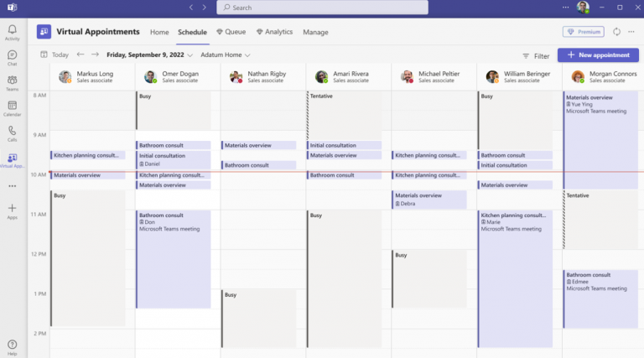This screenshot has height=358, width=644.
Task: Open the Calendar app icon
Action: pyautogui.click(x=13, y=108)
